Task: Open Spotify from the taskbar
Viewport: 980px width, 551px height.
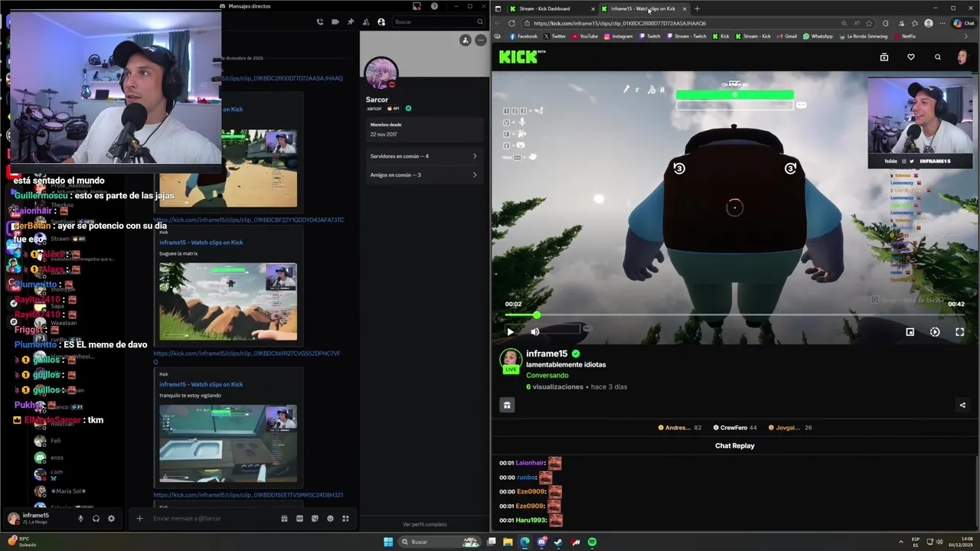Action: click(592, 542)
